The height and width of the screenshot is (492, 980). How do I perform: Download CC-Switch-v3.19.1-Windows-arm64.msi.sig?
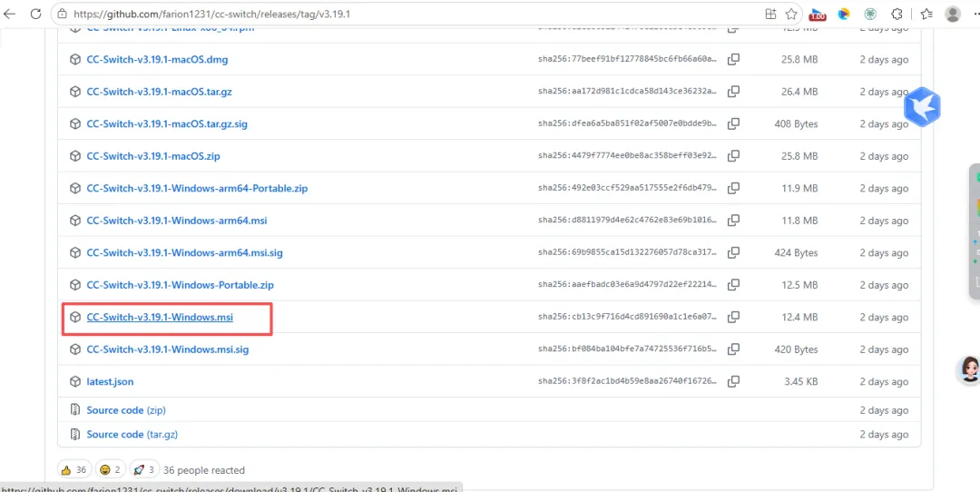click(x=184, y=253)
